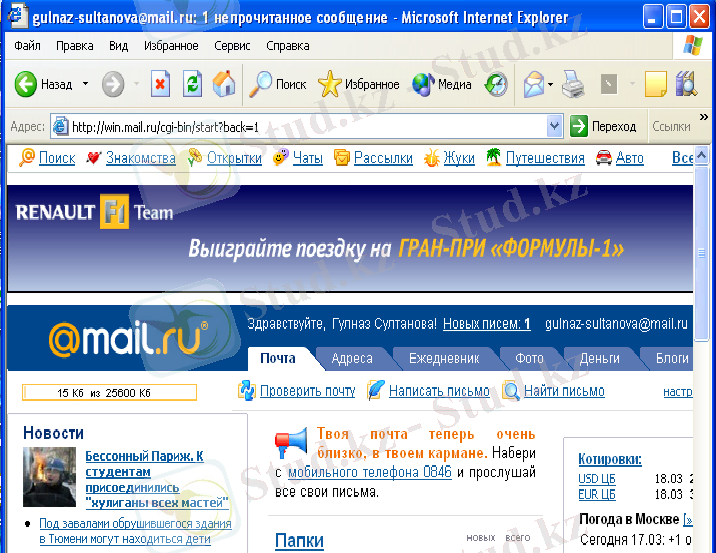Print the page with printer icon
The width and height of the screenshot is (716, 553).
click(x=573, y=84)
